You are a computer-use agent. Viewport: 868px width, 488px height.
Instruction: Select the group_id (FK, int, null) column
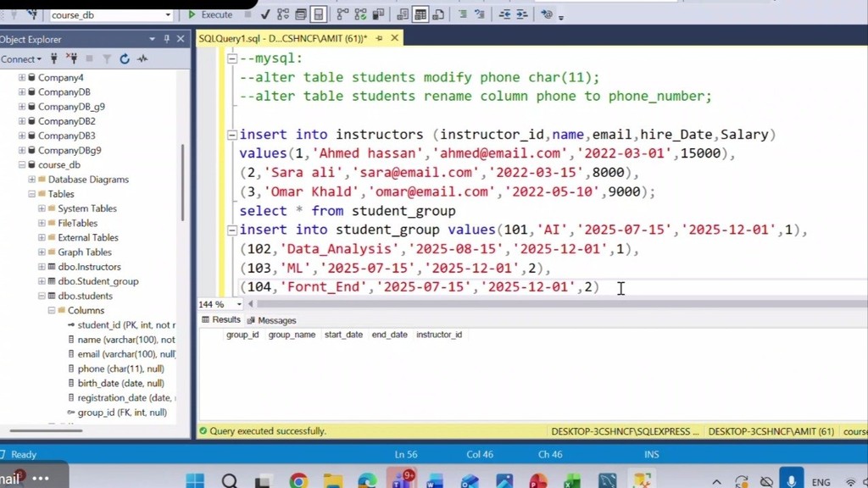tap(122, 413)
